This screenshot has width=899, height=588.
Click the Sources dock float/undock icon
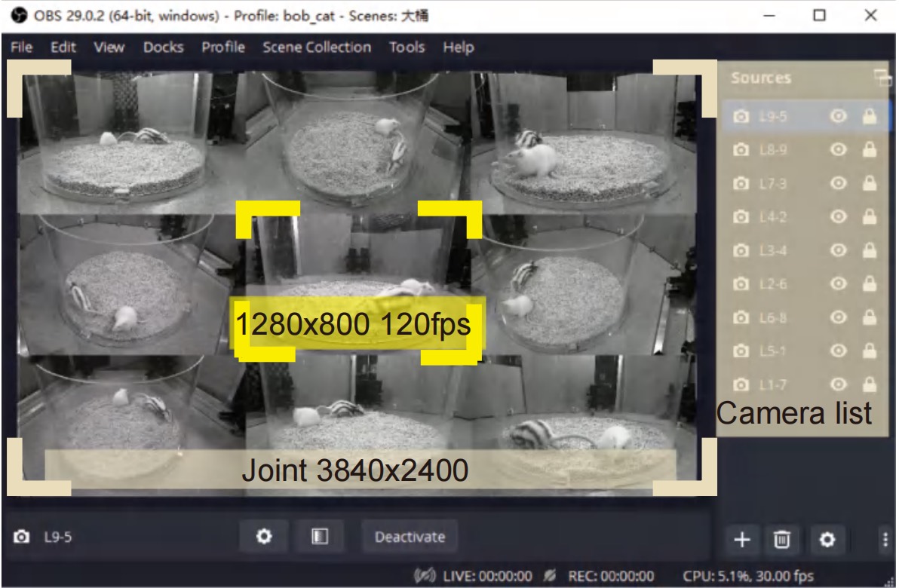[881, 77]
